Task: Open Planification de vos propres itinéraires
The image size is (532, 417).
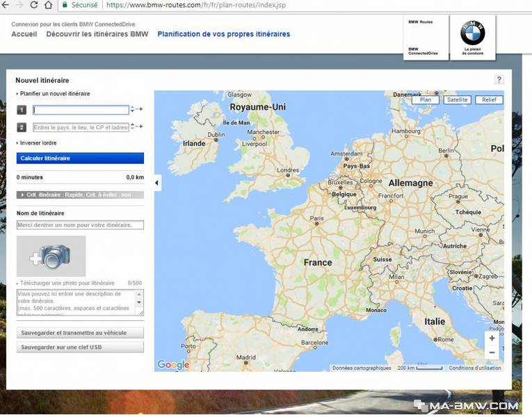Action: tap(224, 34)
